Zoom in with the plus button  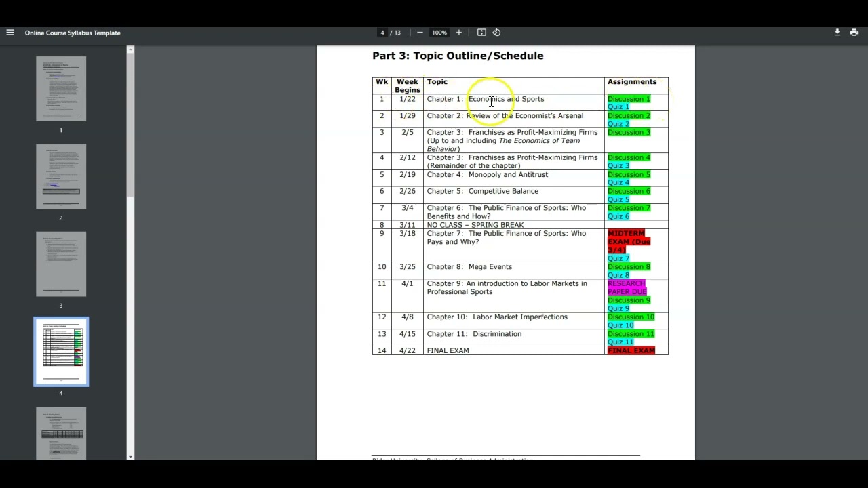(458, 33)
